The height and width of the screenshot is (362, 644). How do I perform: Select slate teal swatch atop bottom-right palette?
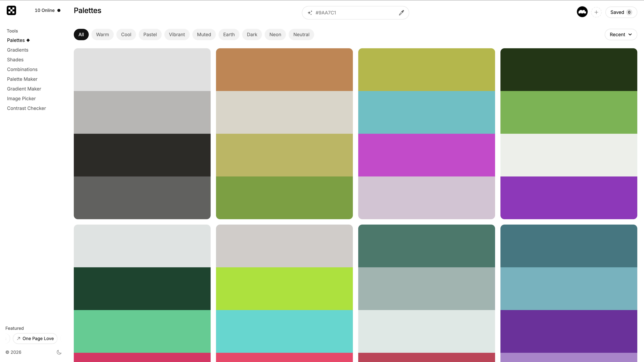point(569,246)
